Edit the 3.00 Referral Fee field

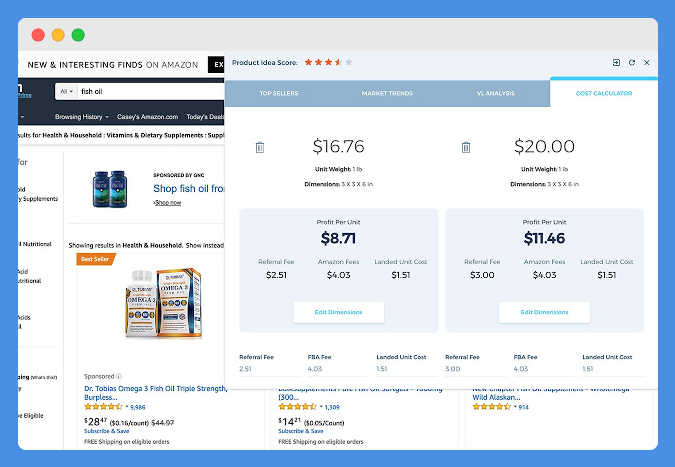tap(476, 369)
